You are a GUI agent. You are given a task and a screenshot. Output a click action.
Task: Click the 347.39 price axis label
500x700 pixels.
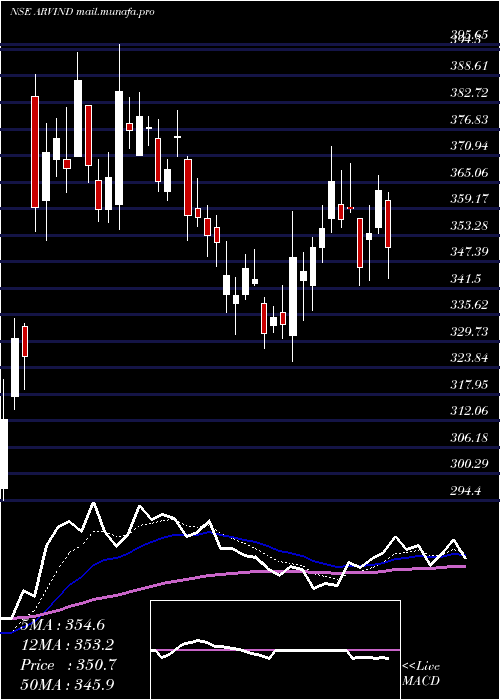click(x=469, y=252)
